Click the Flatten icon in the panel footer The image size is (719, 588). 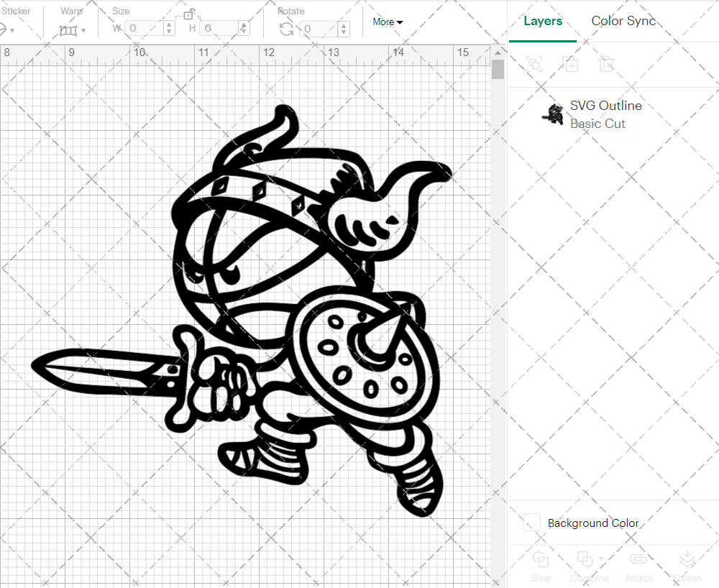coord(687,565)
